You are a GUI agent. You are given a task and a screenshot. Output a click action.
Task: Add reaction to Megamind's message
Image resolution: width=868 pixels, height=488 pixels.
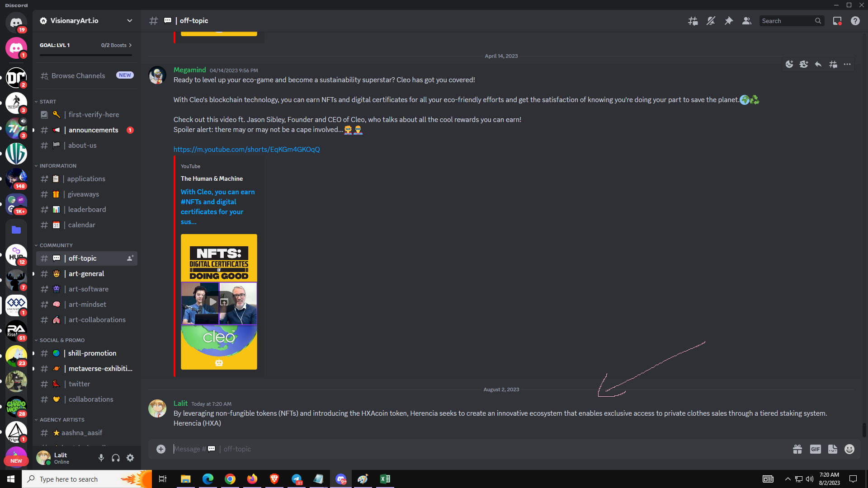coord(789,64)
